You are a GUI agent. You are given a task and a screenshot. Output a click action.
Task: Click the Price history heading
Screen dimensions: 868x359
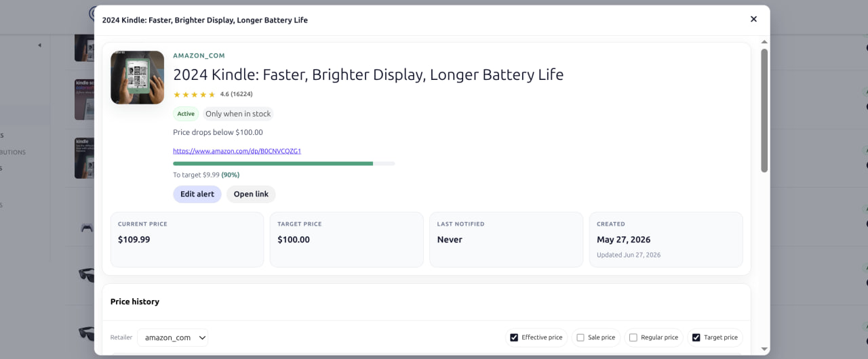tap(135, 302)
